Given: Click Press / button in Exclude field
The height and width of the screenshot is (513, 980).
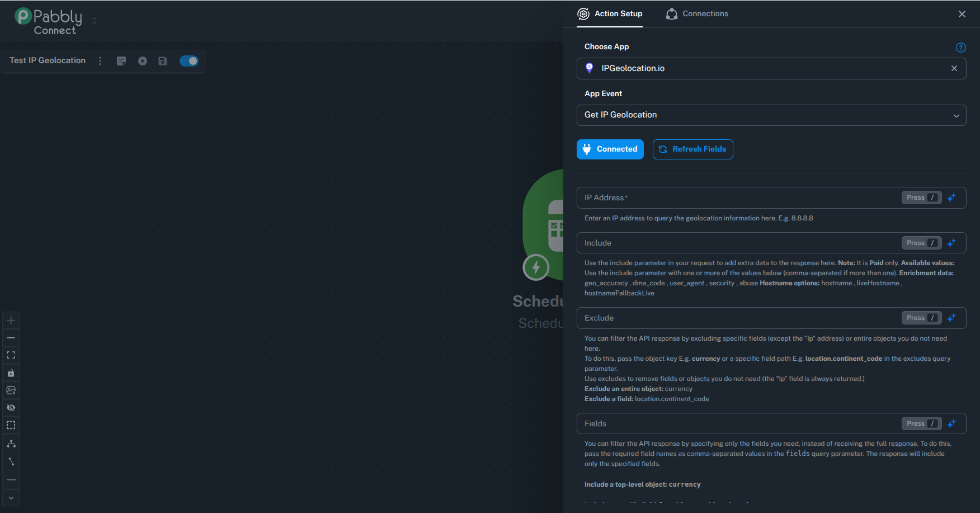Looking at the screenshot, I should [x=922, y=318].
